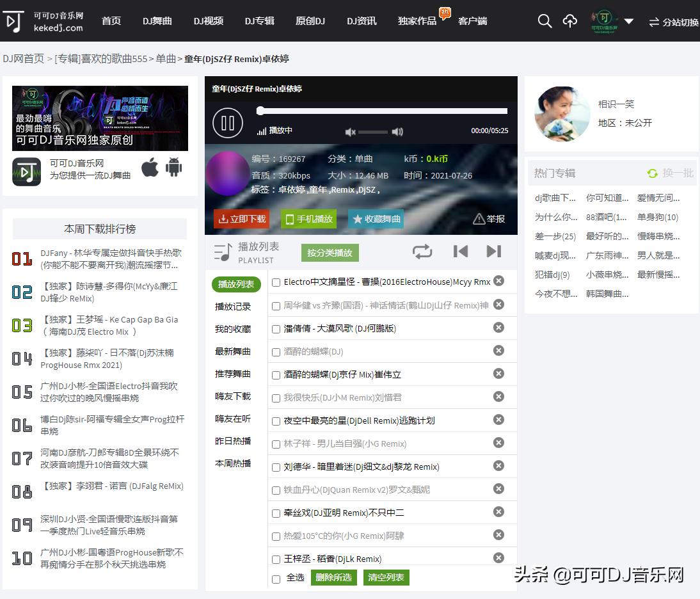The image size is (700, 599).
Task: Remove 热爱105°C的你 from playlist
Action: click(498, 535)
